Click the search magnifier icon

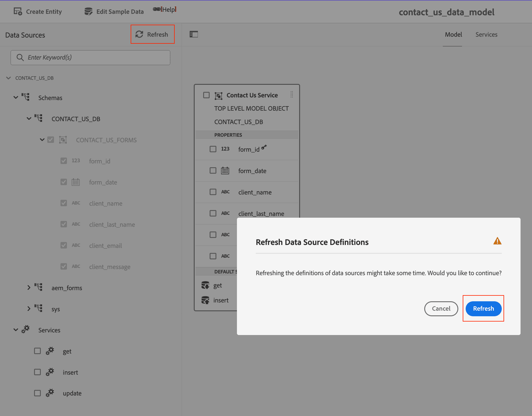20,58
